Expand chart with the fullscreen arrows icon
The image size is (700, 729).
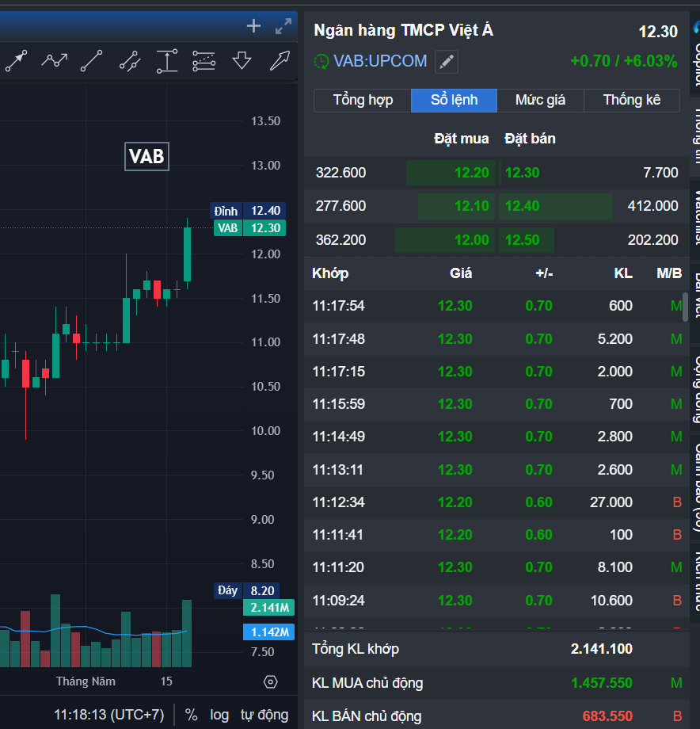click(283, 26)
